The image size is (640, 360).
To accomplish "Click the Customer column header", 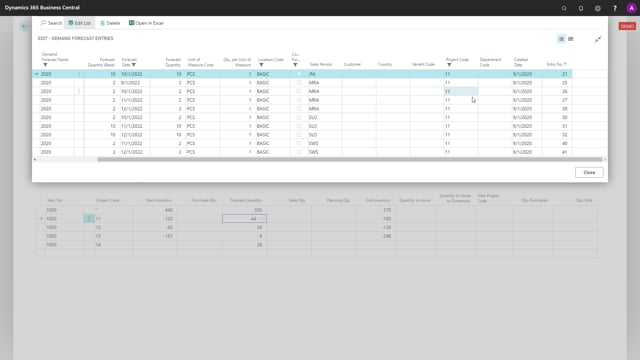I will coord(352,64).
